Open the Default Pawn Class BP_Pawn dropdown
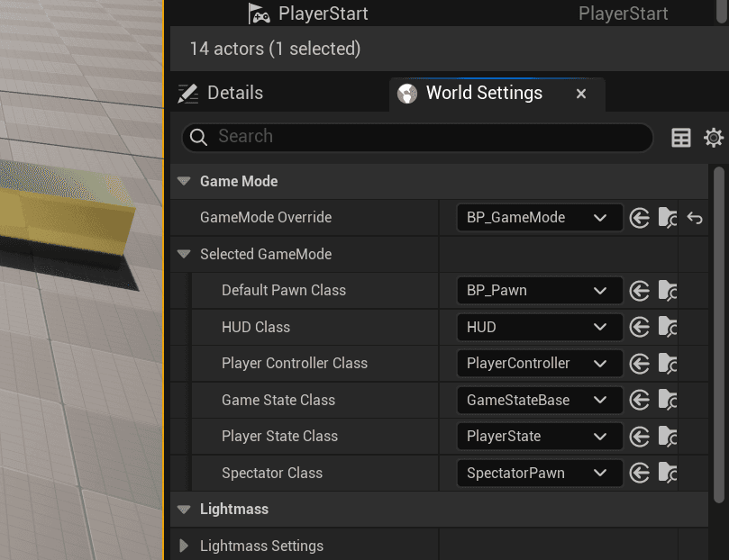This screenshot has height=560, width=729. coord(539,291)
